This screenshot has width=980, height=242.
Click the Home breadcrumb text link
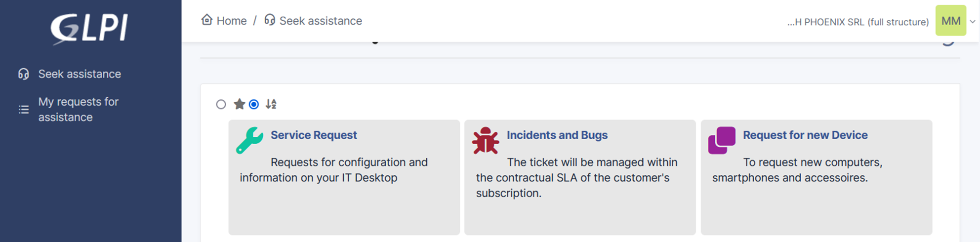(232, 21)
